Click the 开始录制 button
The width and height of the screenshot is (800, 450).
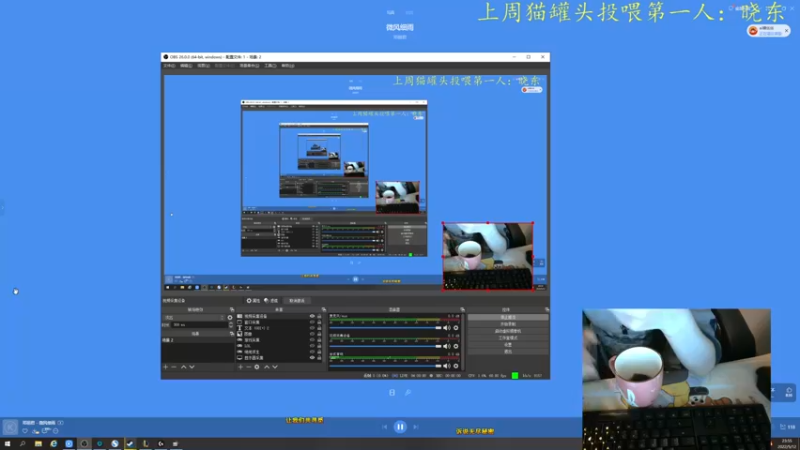(508, 324)
